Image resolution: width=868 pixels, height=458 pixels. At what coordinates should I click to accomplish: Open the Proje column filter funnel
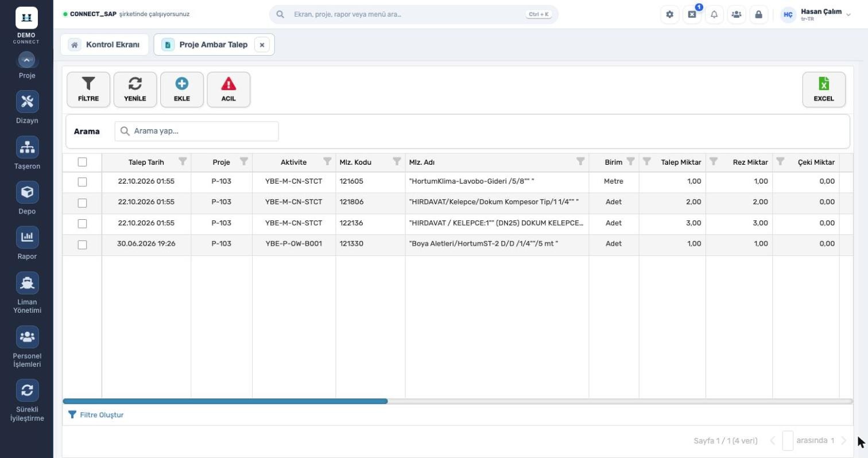click(243, 161)
